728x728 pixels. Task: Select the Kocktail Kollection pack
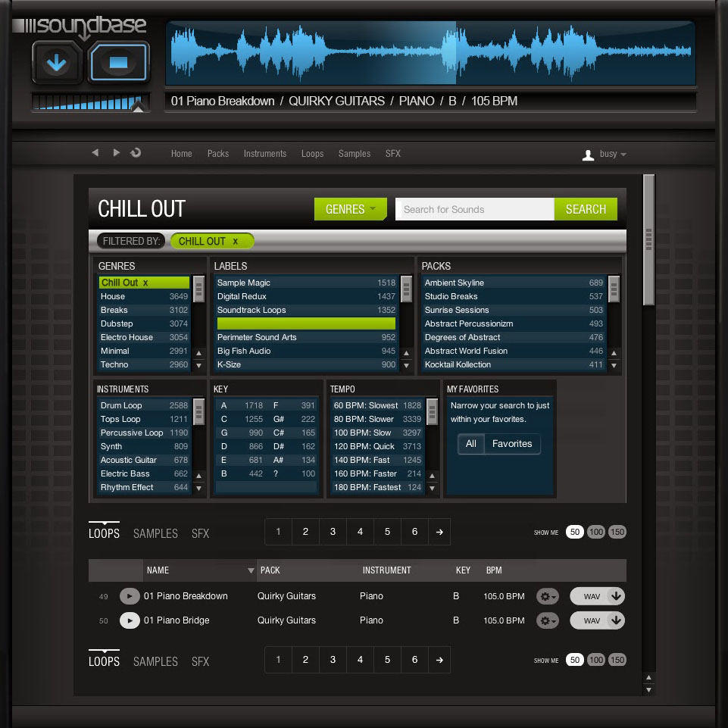514,364
